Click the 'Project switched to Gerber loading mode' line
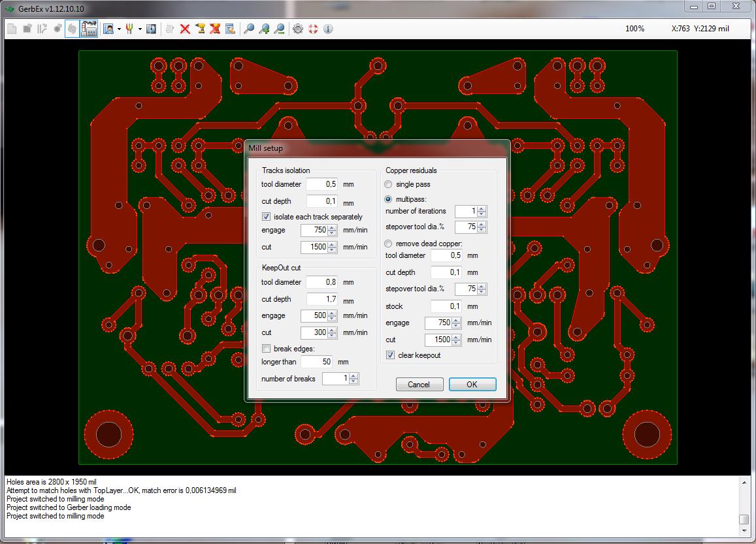756x544 pixels. [69, 507]
